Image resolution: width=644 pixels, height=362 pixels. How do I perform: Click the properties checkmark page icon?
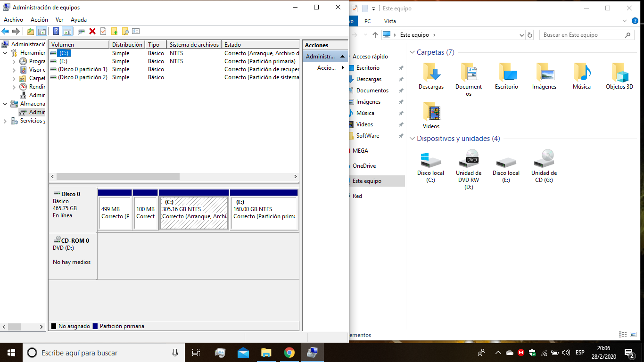pos(103,31)
